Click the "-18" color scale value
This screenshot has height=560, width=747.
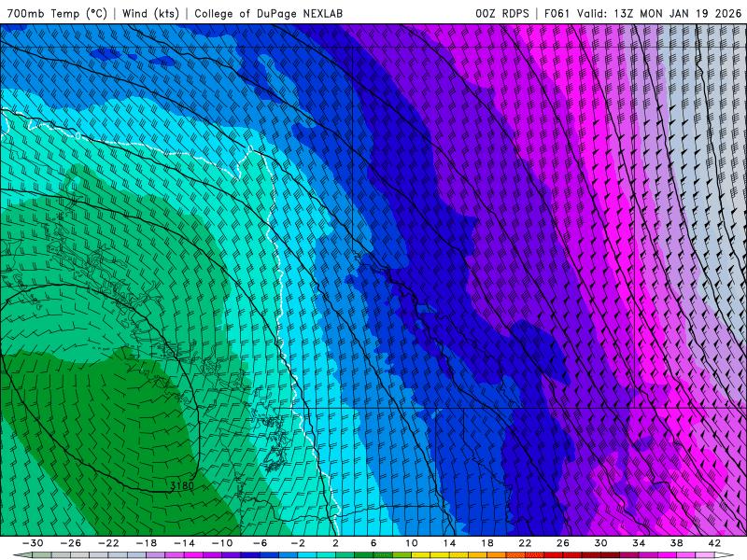(147, 543)
